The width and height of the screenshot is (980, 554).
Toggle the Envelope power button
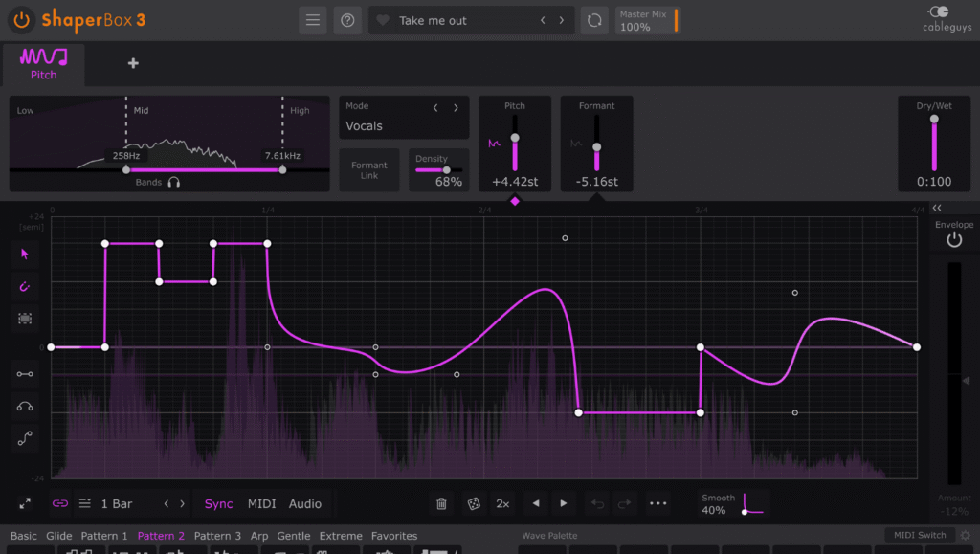coord(954,240)
